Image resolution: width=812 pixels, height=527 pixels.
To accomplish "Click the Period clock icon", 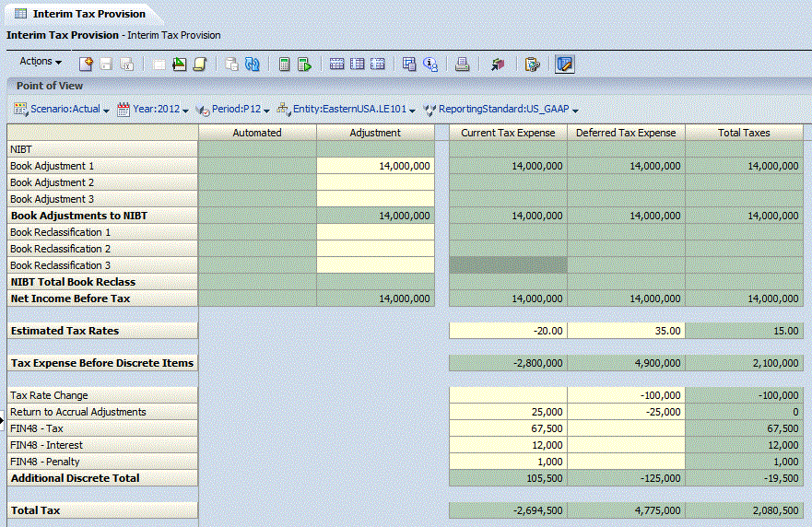I will pos(202,110).
